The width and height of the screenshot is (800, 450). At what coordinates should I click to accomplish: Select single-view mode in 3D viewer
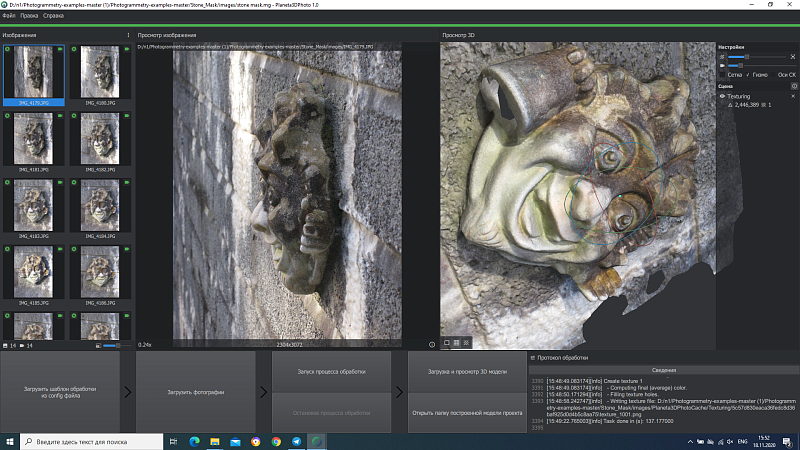pos(446,343)
